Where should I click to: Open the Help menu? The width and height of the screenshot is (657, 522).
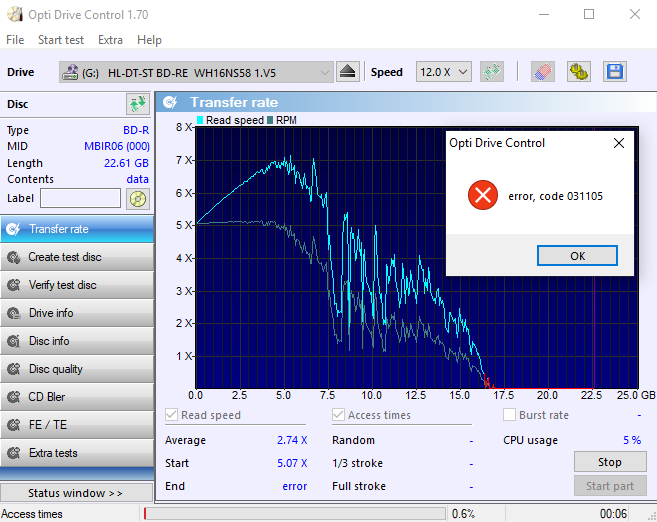[149, 40]
